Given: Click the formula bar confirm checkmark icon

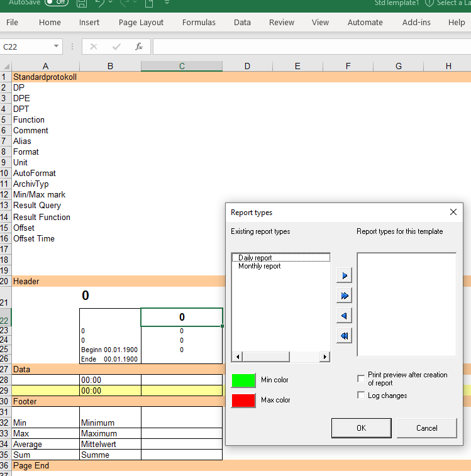Looking at the screenshot, I should (116, 47).
